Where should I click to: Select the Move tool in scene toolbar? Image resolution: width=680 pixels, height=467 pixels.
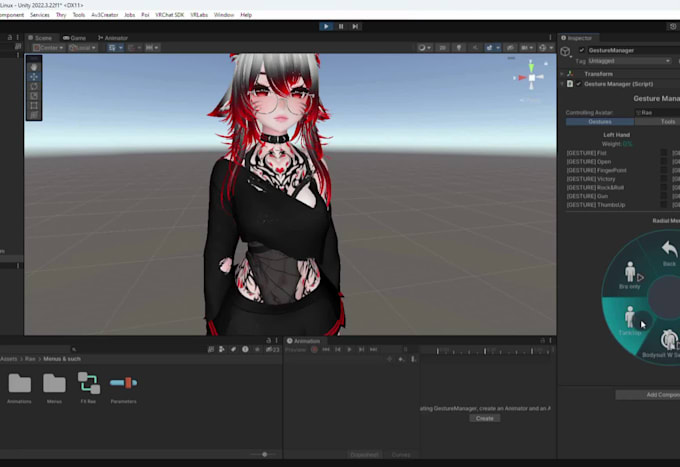(x=34, y=77)
